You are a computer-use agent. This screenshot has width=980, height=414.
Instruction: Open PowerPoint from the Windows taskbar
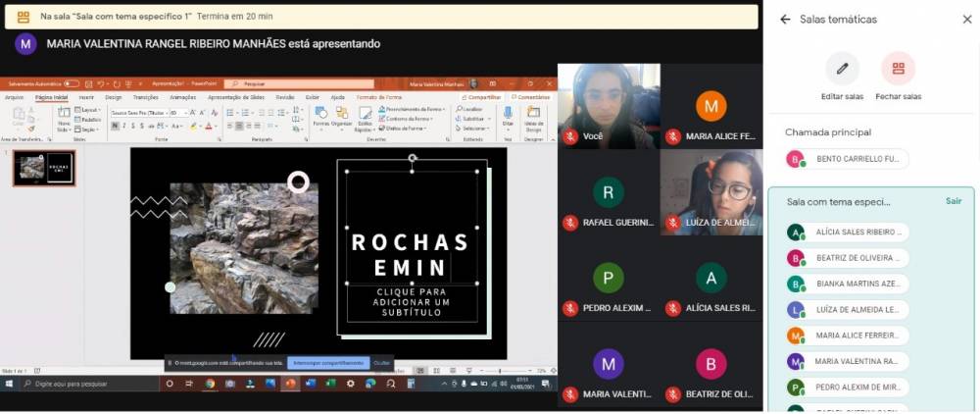[x=290, y=384]
